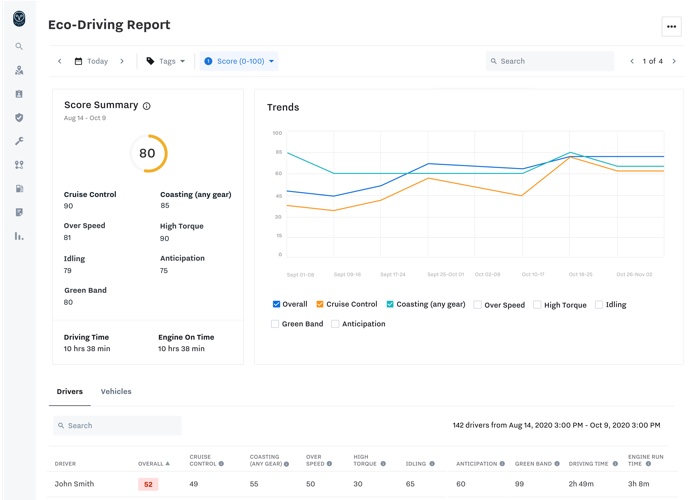Enable the High Torque trend checkbox
700x500 pixels.
(537, 304)
